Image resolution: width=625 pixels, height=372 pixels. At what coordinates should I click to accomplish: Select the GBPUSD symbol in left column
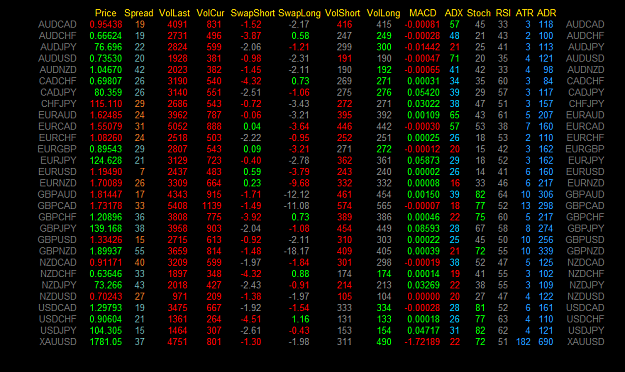(57, 240)
